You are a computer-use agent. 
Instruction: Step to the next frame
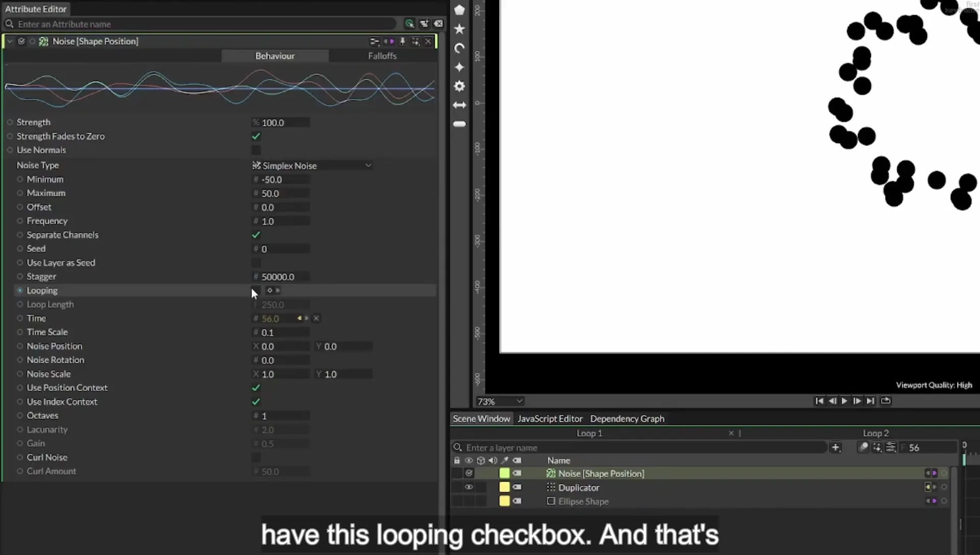click(857, 401)
